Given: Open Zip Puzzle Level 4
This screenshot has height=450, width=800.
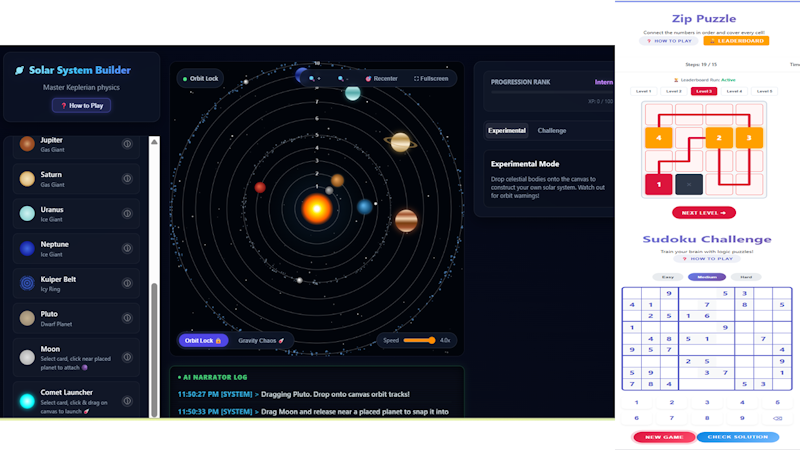Looking at the screenshot, I should (734, 91).
